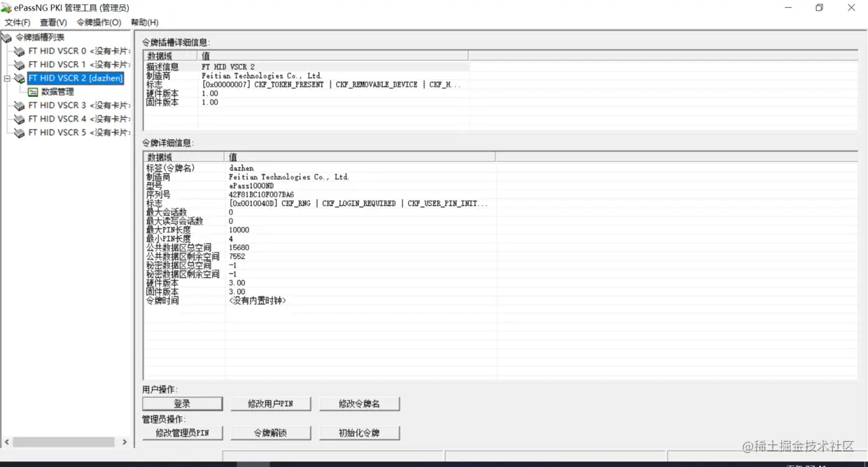Click the token flags value [0x0010040D]
This screenshot has height=467, width=868.
tap(358, 204)
